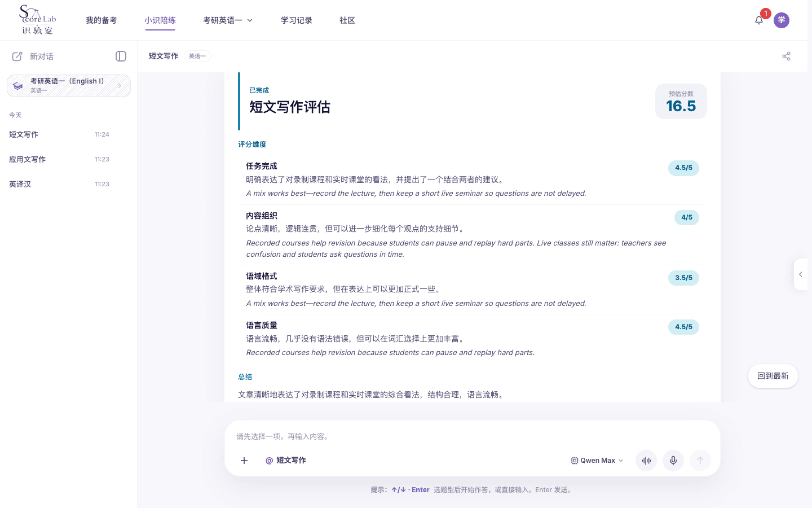Click the 语域格式 dimension heading
The height and width of the screenshot is (508, 812).
click(x=262, y=276)
